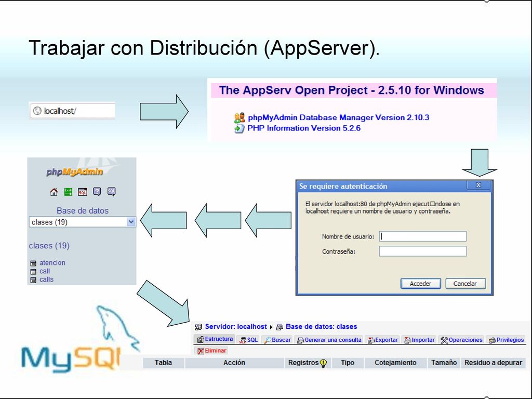
Task: Open the call table link
Action: coord(45,271)
